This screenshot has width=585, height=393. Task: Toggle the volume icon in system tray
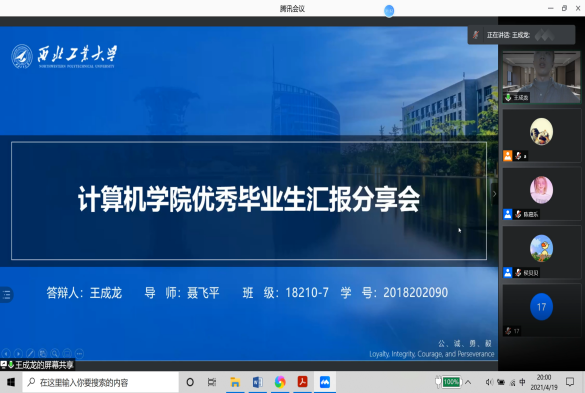pos(489,382)
